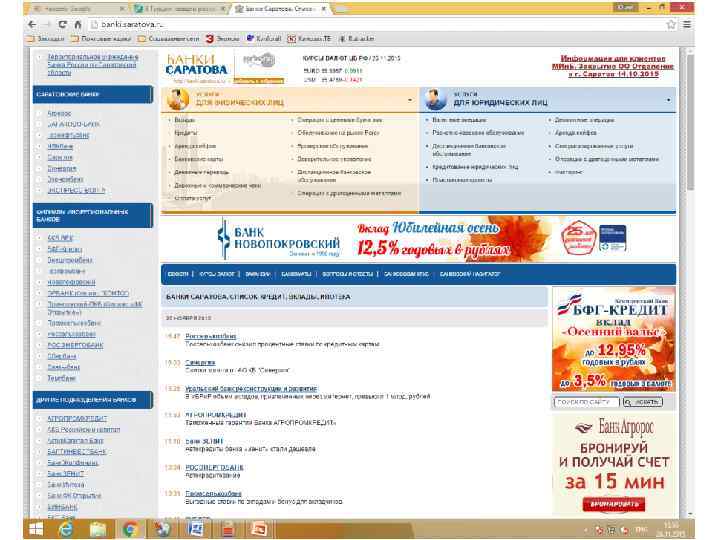Image resolution: width=720 pixels, height=540 pixels.
Task: Click the Для физических лиц avatar icon
Action: tap(178, 99)
